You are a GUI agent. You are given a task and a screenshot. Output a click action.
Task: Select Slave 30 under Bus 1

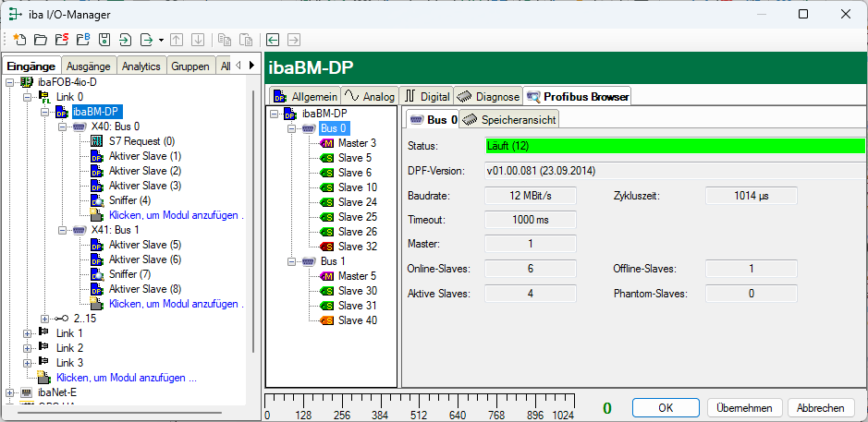click(358, 290)
